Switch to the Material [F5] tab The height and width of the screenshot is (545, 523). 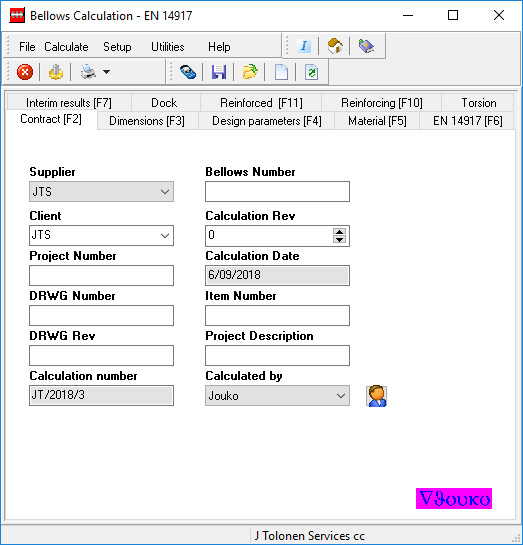[x=377, y=121]
